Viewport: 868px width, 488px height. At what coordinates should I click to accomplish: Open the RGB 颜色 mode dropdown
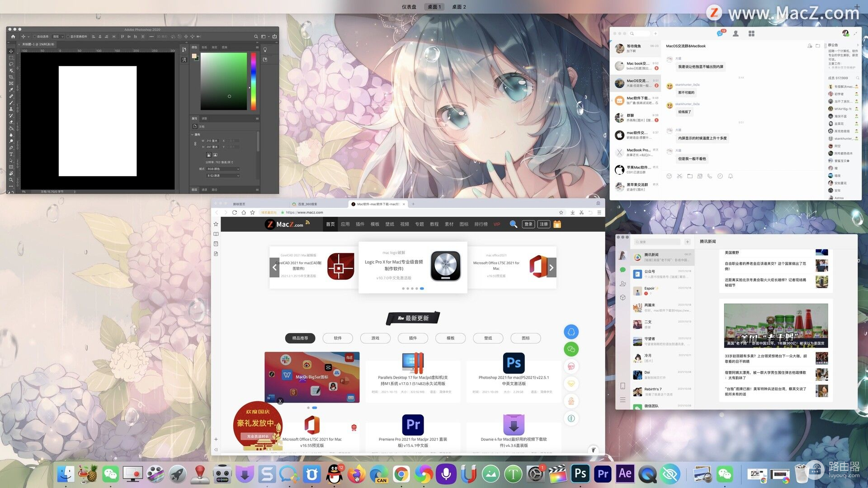[x=223, y=169]
